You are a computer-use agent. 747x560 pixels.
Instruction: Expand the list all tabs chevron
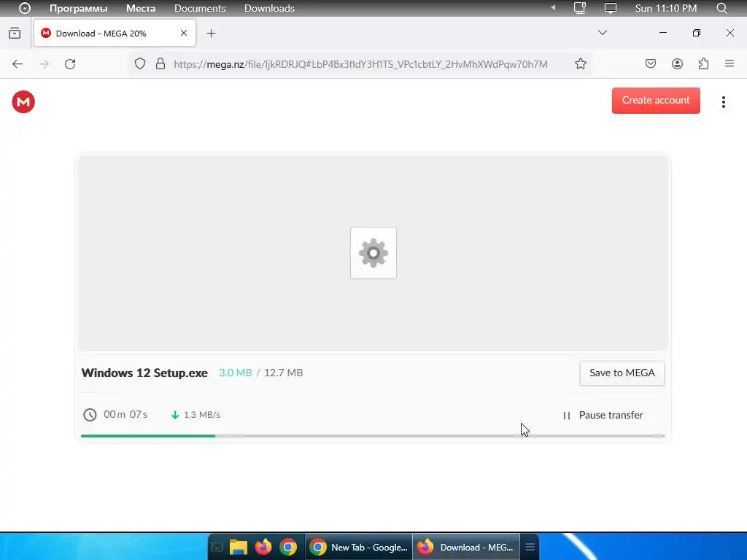(602, 33)
